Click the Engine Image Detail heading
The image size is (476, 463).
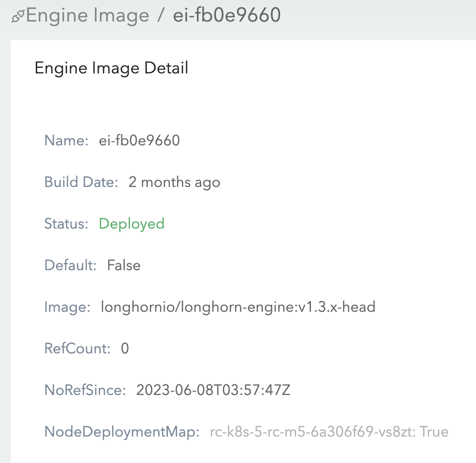click(111, 68)
